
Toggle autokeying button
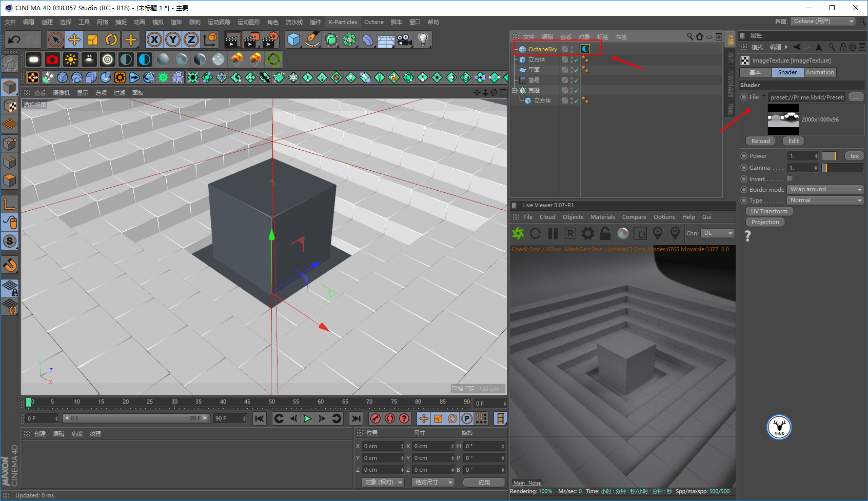(390, 418)
